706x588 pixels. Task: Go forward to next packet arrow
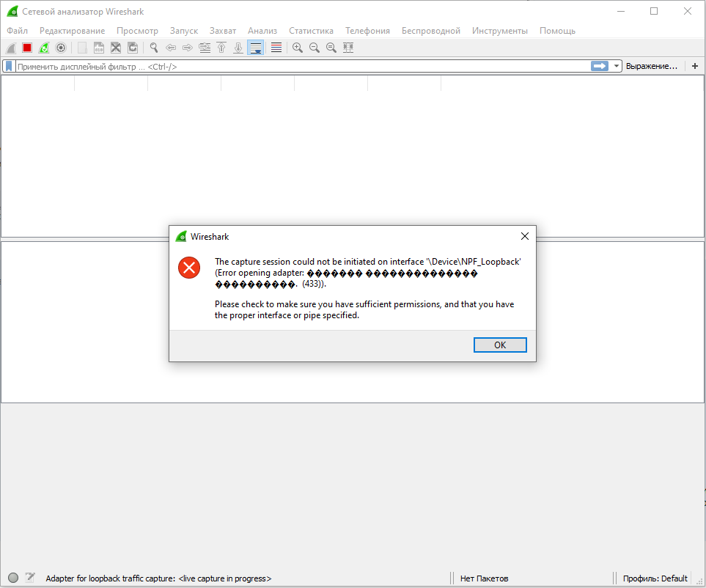(x=187, y=48)
